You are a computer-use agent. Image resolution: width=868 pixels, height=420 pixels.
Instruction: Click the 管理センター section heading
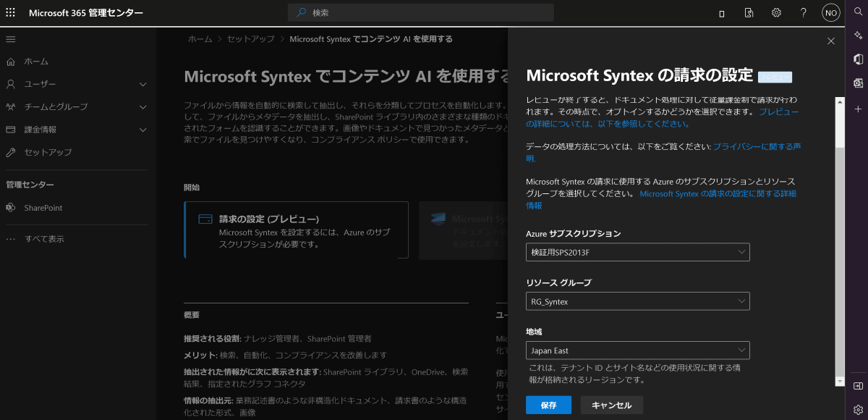30,185
